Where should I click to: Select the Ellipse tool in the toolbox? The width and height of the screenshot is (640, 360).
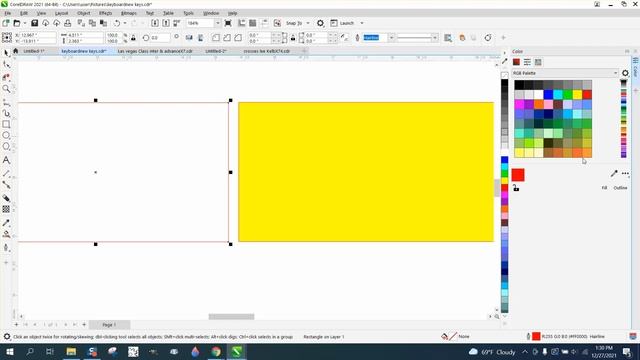point(6,135)
